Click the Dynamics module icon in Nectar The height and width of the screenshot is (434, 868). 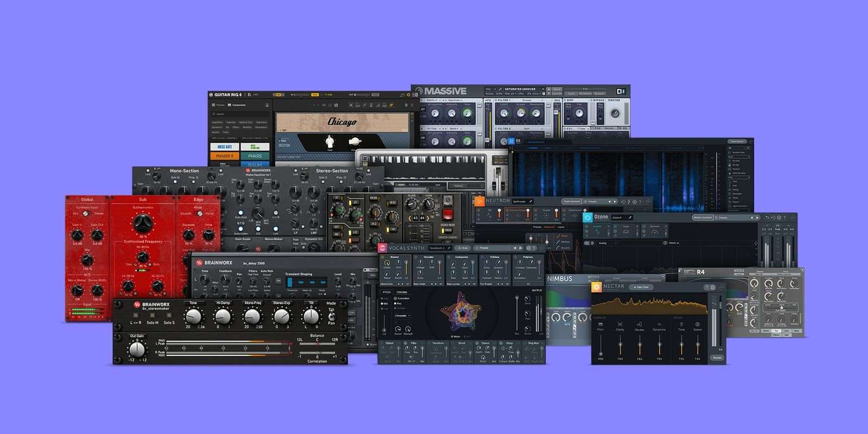(659, 324)
